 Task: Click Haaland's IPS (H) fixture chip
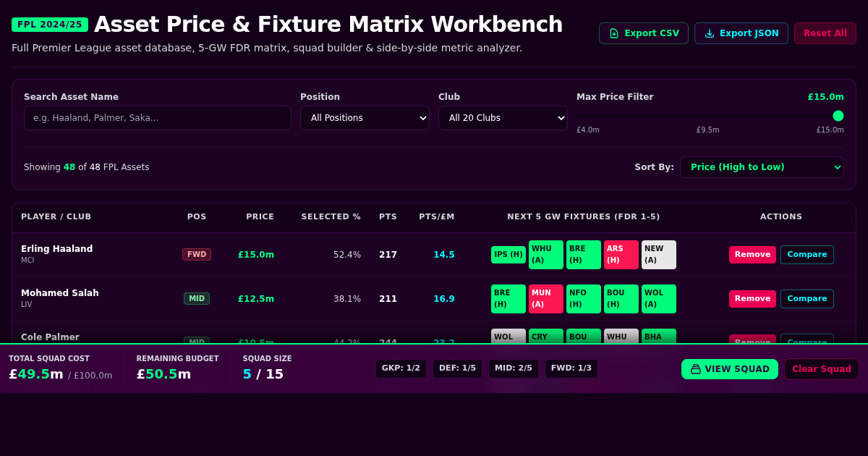click(x=509, y=255)
